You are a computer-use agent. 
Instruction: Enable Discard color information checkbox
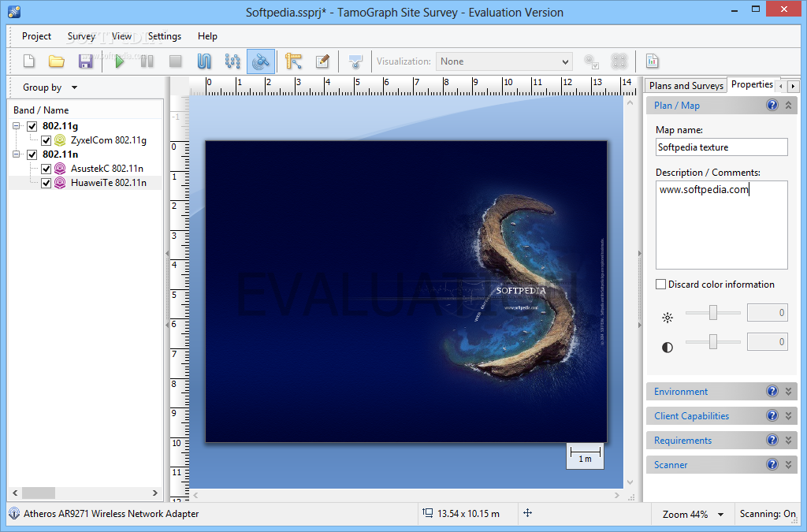661,285
